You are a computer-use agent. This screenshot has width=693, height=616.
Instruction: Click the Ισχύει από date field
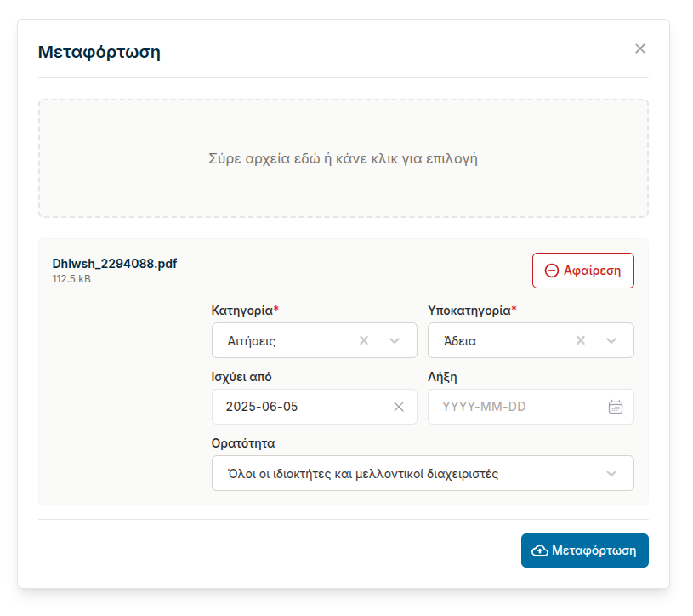click(x=315, y=407)
